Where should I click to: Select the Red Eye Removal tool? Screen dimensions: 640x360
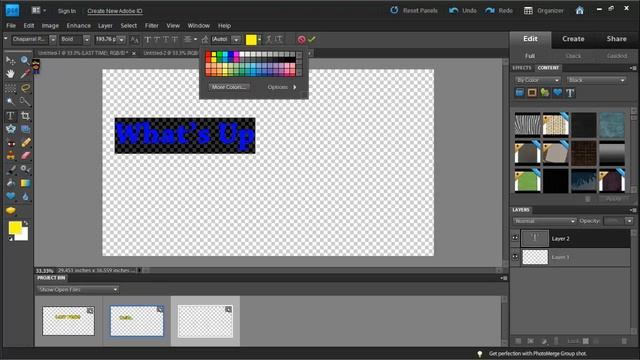10,143
